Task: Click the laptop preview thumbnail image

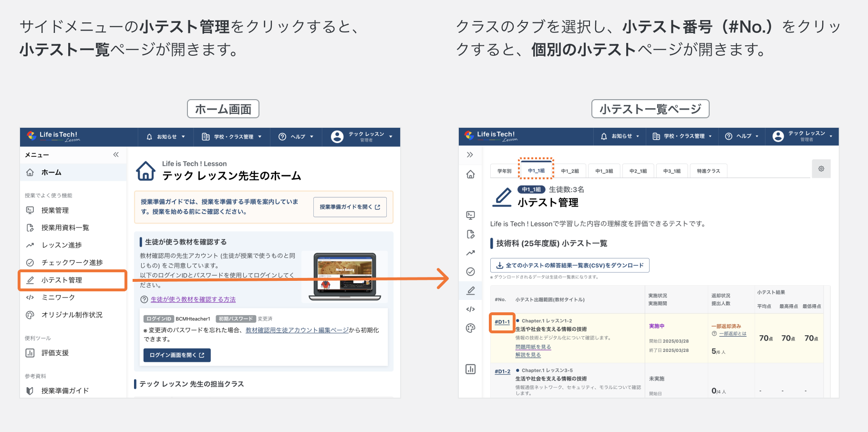Action: click(x=345, y=276)
